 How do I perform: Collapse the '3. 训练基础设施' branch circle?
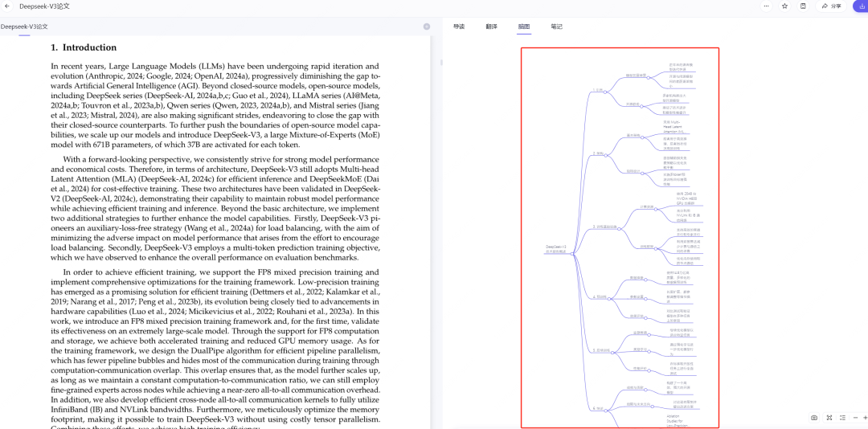pyautogui.click(x=620, y=228)
